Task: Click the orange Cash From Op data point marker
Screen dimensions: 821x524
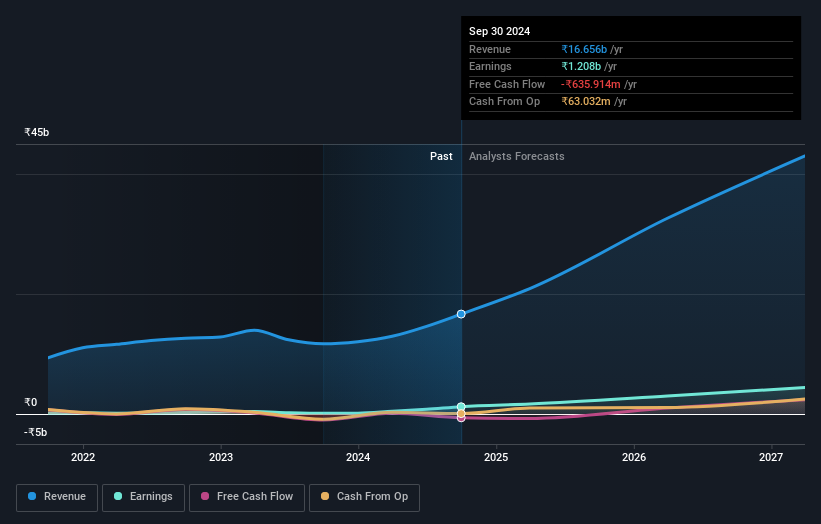Action: 461,414
